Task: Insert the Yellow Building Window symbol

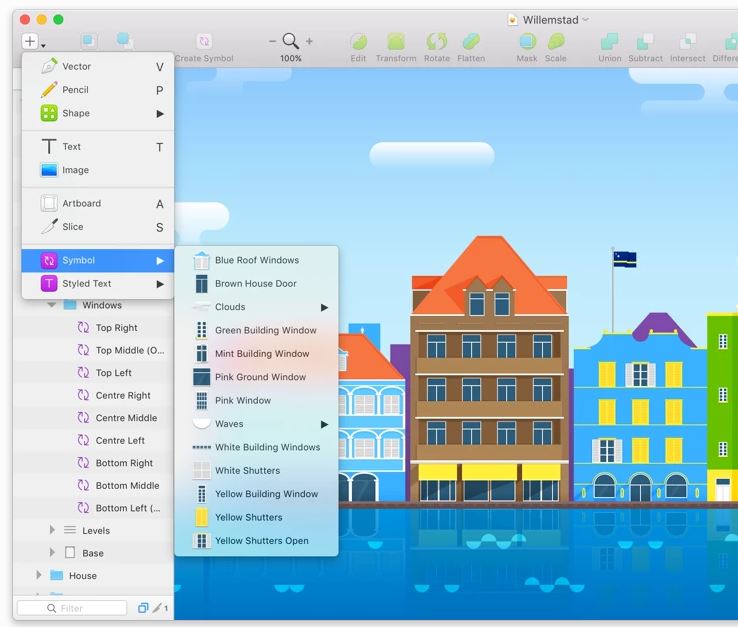Action: pyautogui.click(x=257, y=494)
